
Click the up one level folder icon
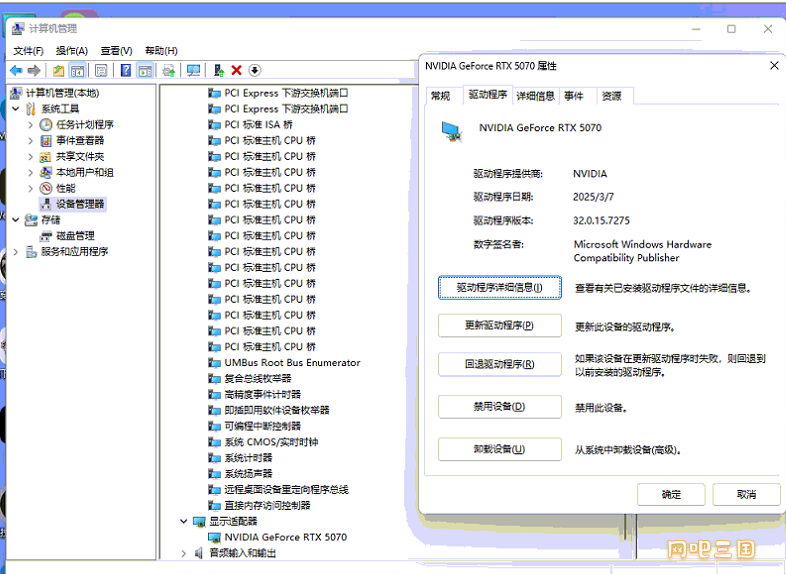coord(59,71)
